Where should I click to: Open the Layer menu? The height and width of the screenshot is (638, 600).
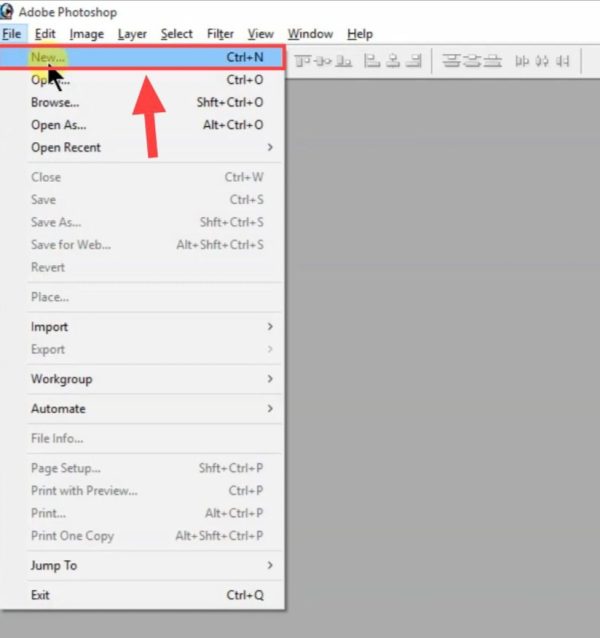pos(132,34)
